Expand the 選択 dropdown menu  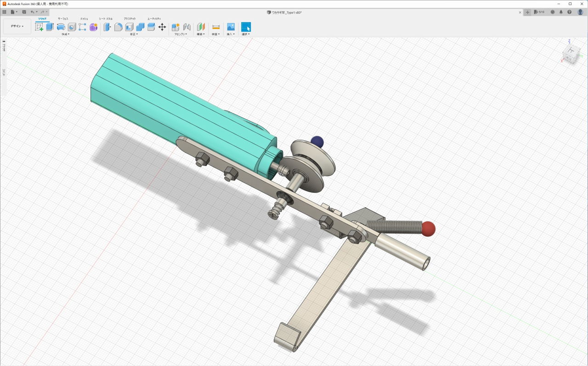(246, 34)
